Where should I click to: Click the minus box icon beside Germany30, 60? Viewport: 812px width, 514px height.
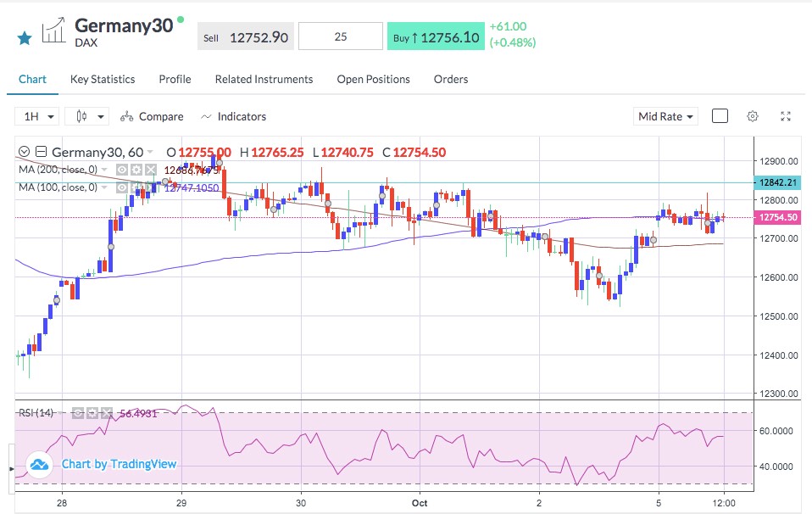pyautogui.click(x=41, y=152)
